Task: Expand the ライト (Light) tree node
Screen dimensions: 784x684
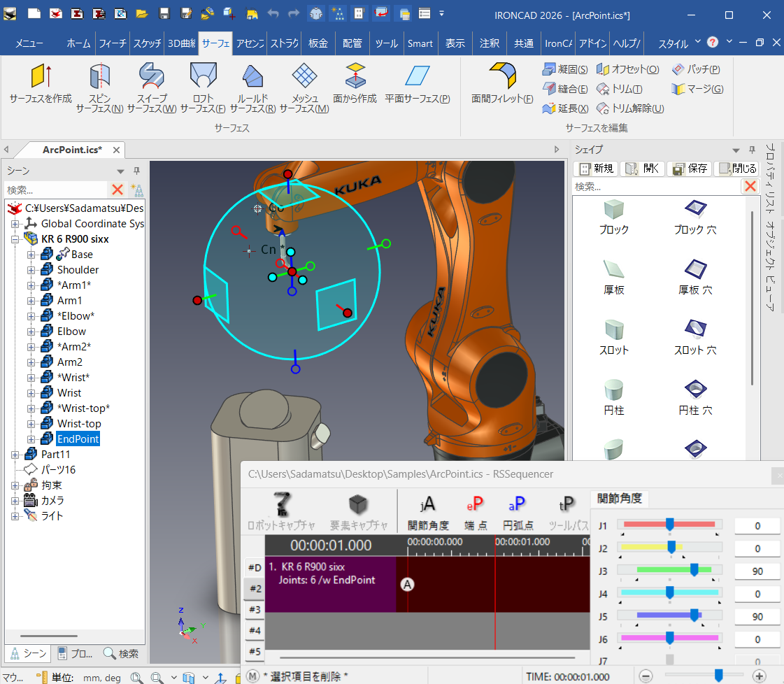Action: click(x=15, y=516)
